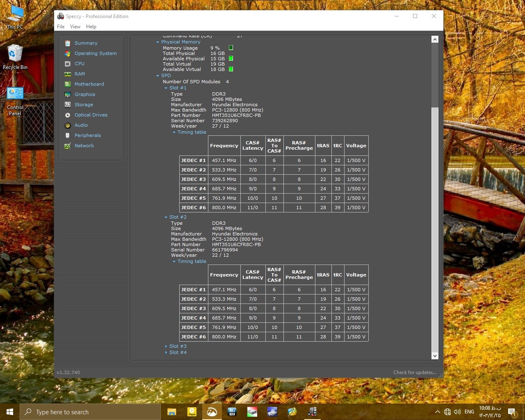This screenshot has height=420, width=525.
Task: Click Slot #2 Week/year value 22 / 12
Action: 220,255
